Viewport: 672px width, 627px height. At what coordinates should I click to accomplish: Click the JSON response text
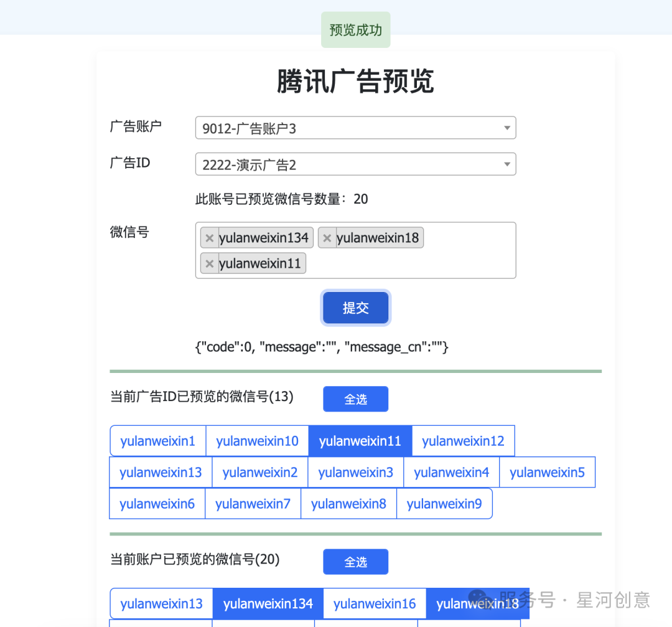[x=322, y=347]
